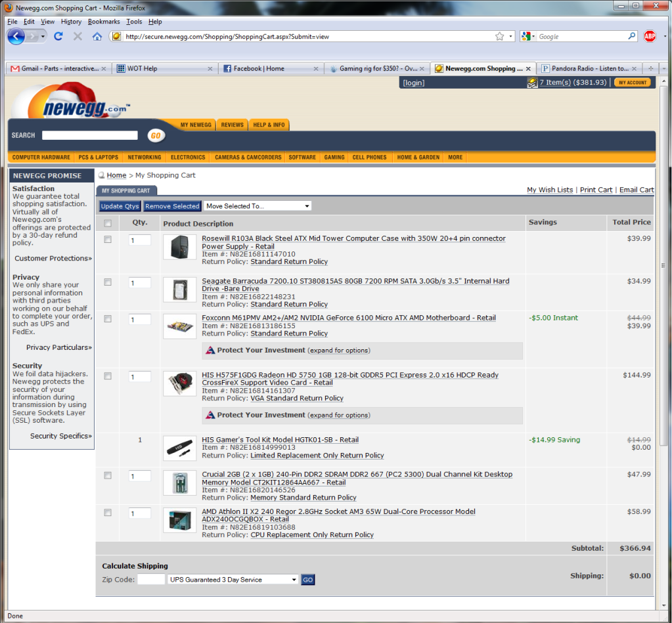Switch to the Gaming rig for $350 tab

pos(377,68)
